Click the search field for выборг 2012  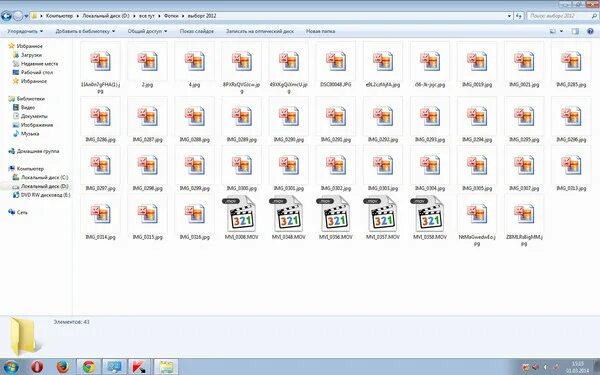tap(562, 16)
